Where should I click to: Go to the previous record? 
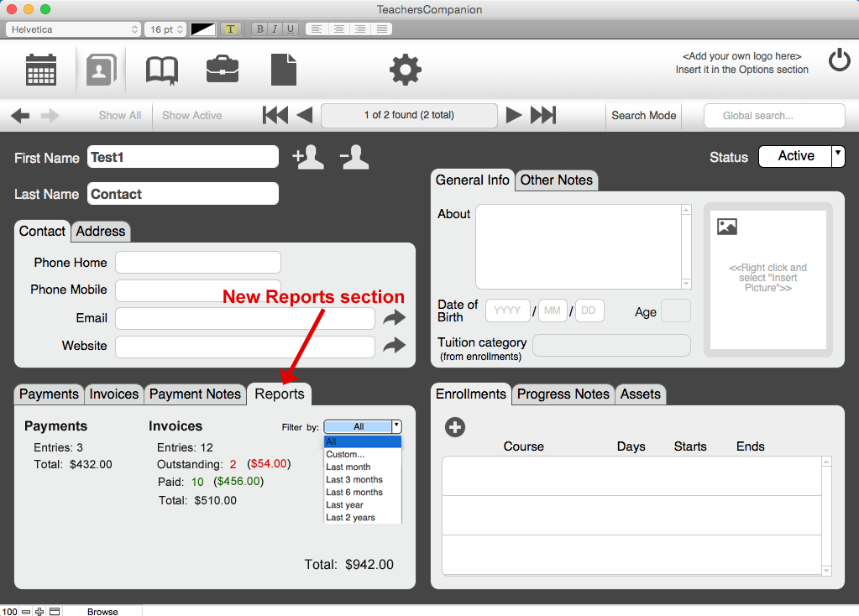point(304,115)
